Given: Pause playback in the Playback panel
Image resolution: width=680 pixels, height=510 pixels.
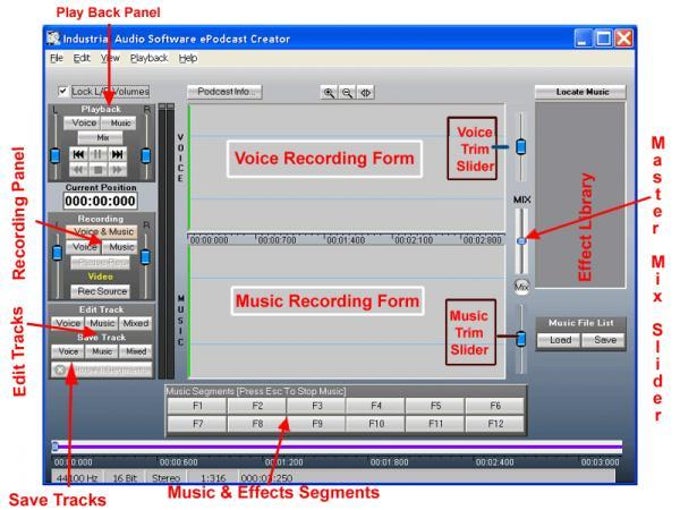Looking at the screenshot, I should click(x=98, y=154).
